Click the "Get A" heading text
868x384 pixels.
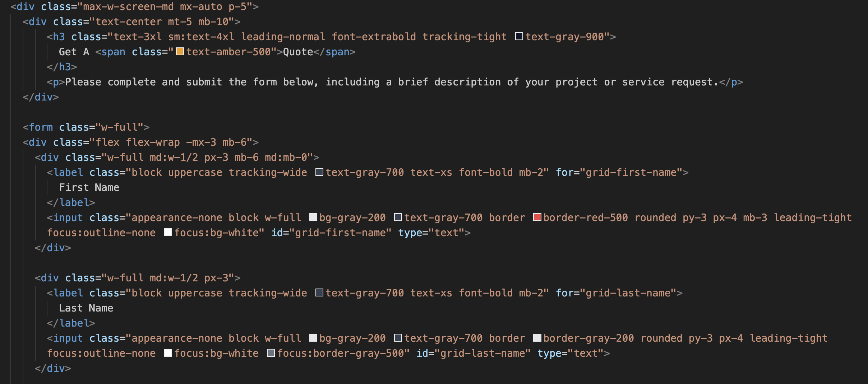[74, 52]
